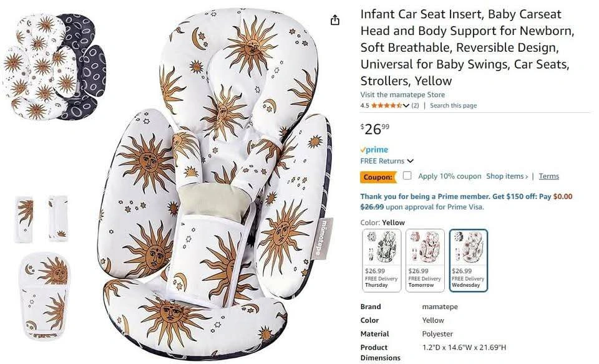Viewport: 599px width, 364px height.
Task: Open the Terms link for coupon
Action: [548, 176]
